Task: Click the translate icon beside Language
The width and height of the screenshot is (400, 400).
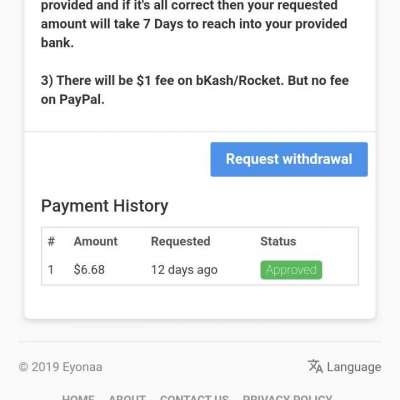Action: 315,367
